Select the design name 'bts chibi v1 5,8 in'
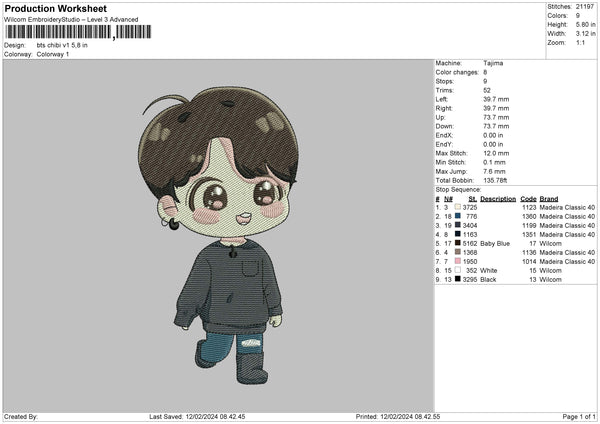 pos(62,45)
